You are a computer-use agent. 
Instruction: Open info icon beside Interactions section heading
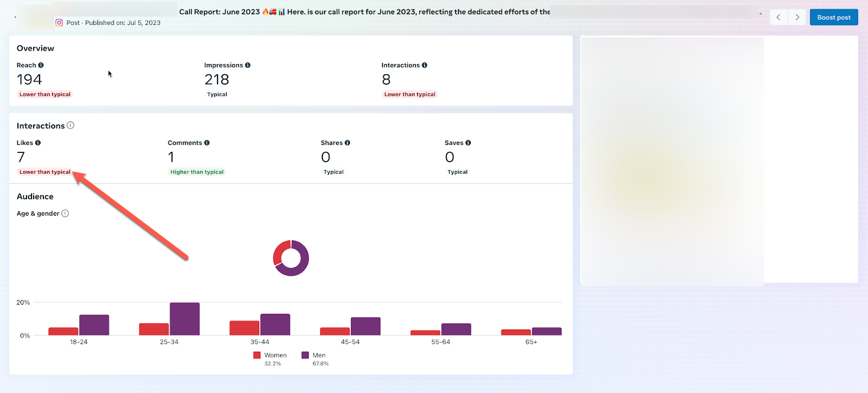(x=71, y=125)
